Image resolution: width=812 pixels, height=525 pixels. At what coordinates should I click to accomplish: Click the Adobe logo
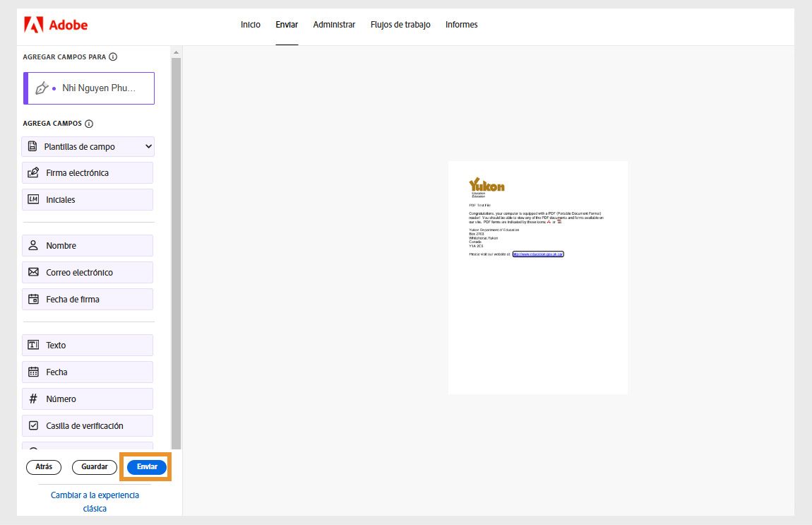click(56, 24)
